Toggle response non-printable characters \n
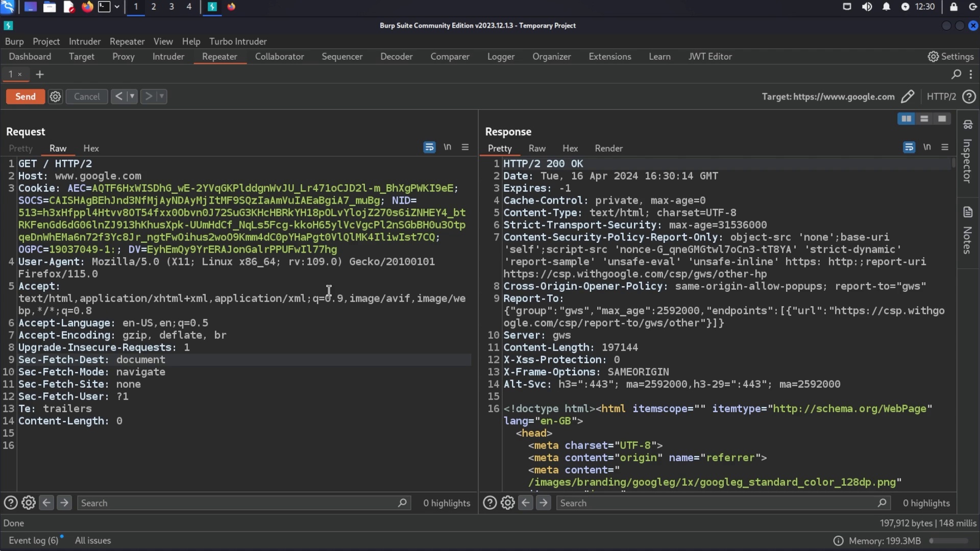The image size is (980, 551). [x=927, y=147]
